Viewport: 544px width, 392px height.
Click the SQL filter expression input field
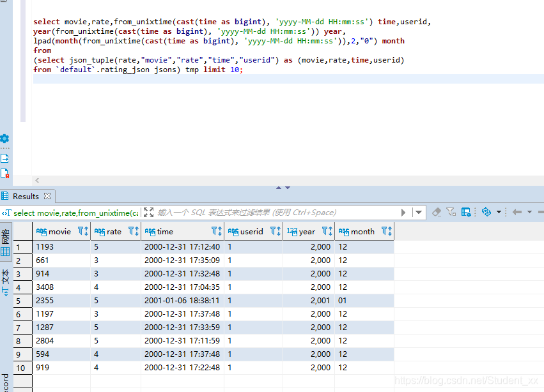point(277,212)
